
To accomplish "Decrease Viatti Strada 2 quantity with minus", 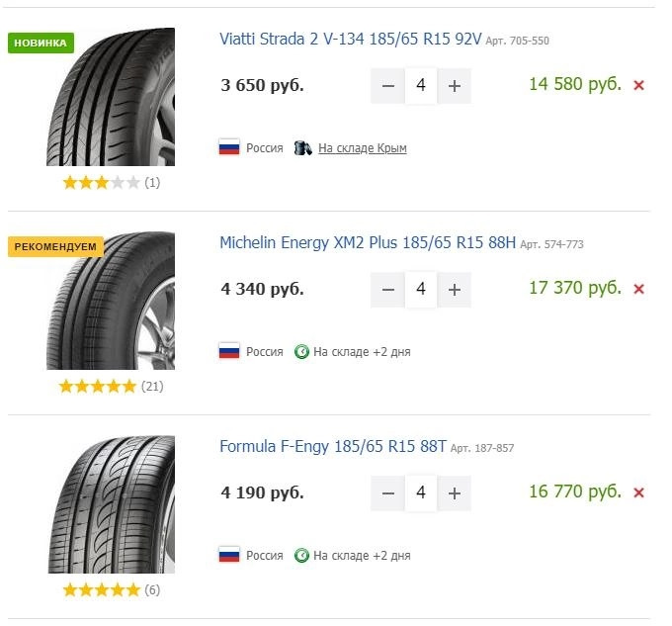I will click(x=387, y=86).
